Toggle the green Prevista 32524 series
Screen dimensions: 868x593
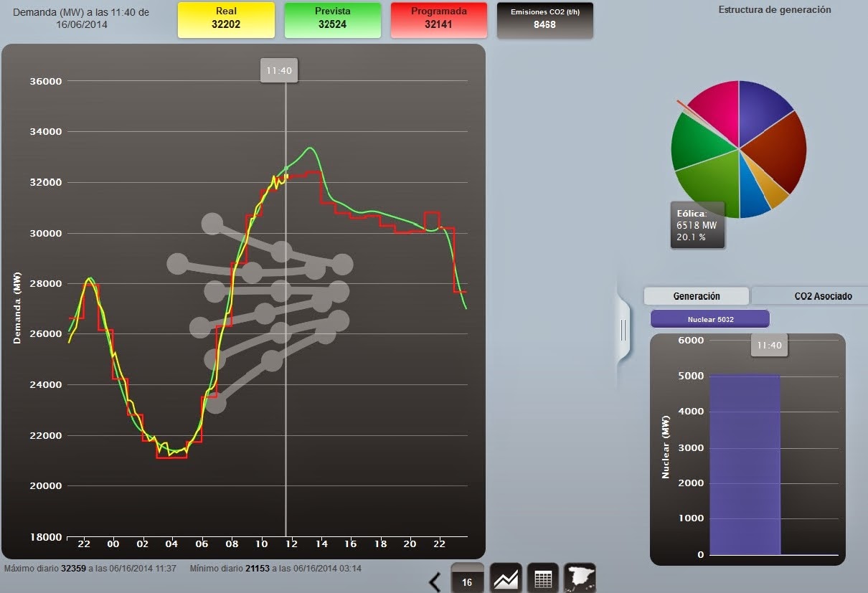click(x=332, y=19)
